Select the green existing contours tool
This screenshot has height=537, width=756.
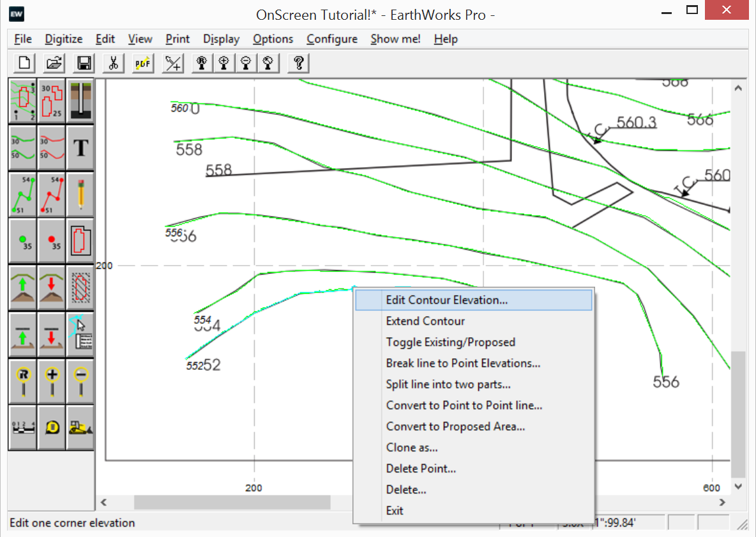click(22, 148)
